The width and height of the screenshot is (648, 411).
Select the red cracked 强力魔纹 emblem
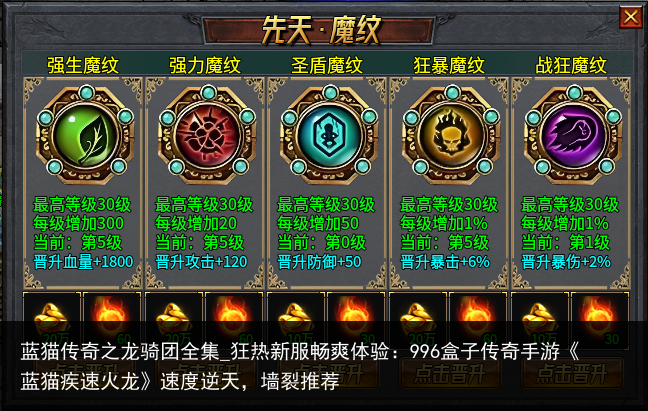tap(208, 135)
